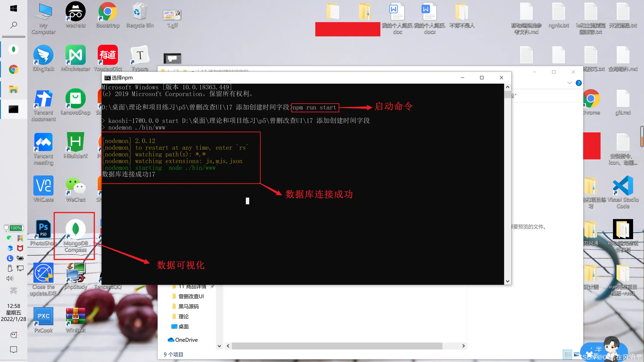Expand the Explorer ribbon chevron
The width and height of the screenshot is (644, 362).
tap(569, 83)
